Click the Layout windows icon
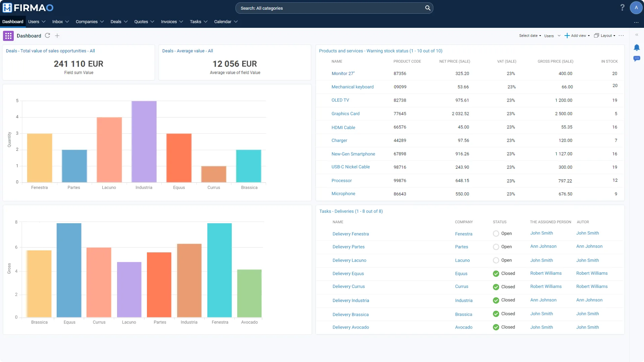The height and width of the screenshot is (362, 644). coord(596,36)
